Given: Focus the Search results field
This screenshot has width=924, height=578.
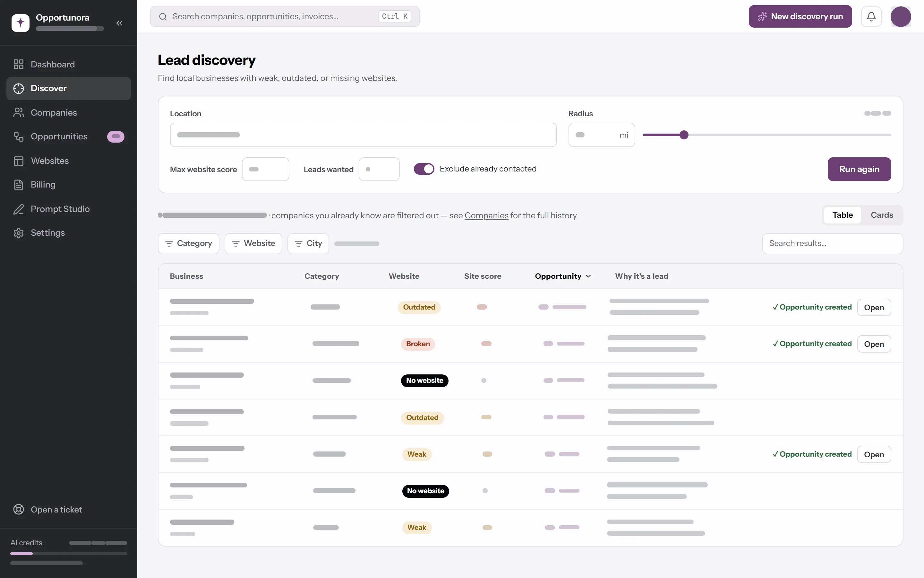Looking at the screenshot, I should click(832, 243).
